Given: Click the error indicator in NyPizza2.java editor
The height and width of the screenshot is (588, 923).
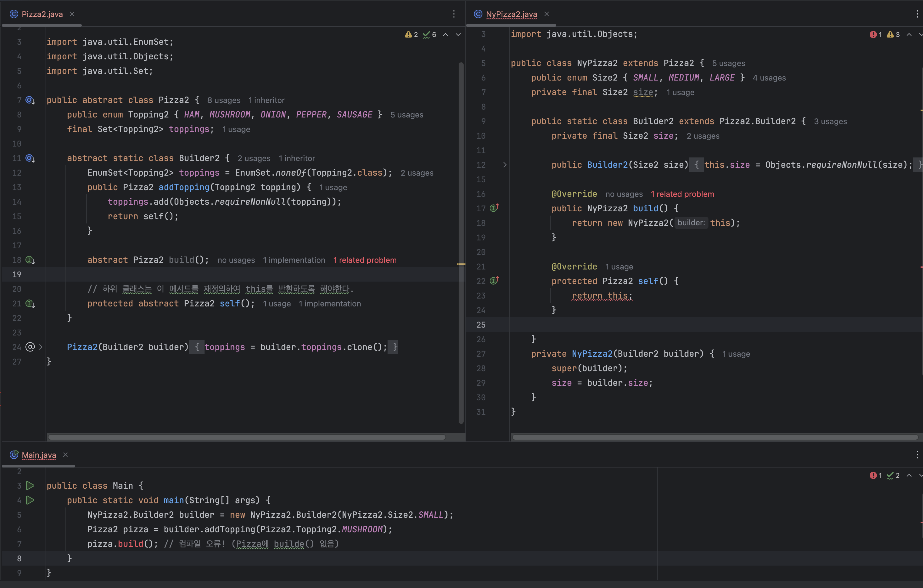Looking at the screenshot, I should click(875, 35).
